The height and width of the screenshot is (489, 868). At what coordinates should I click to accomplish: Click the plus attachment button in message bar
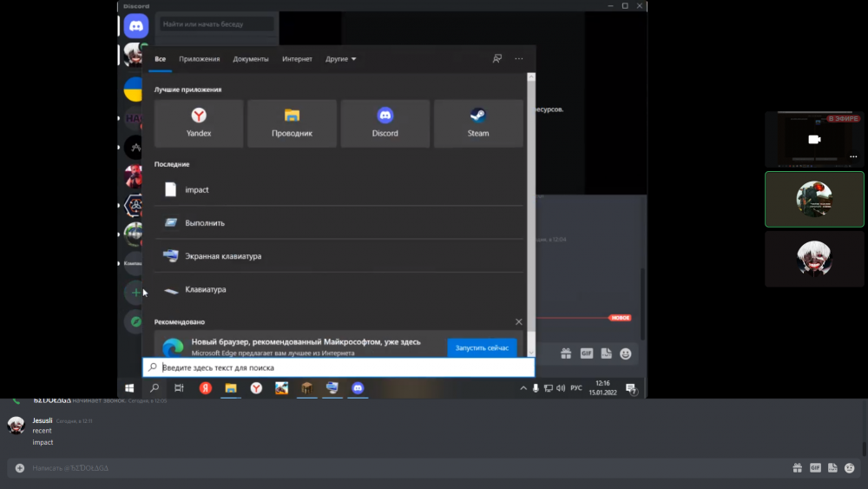tap(20, 468)
